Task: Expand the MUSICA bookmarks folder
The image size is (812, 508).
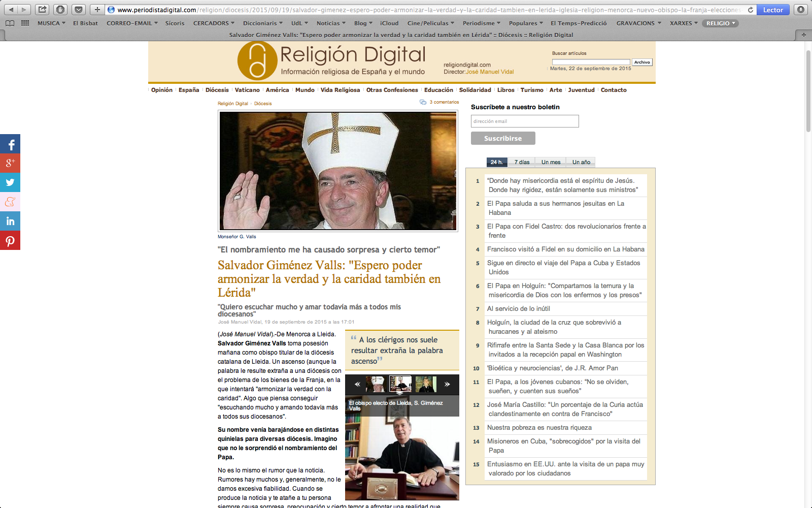Action: [51, 23]
